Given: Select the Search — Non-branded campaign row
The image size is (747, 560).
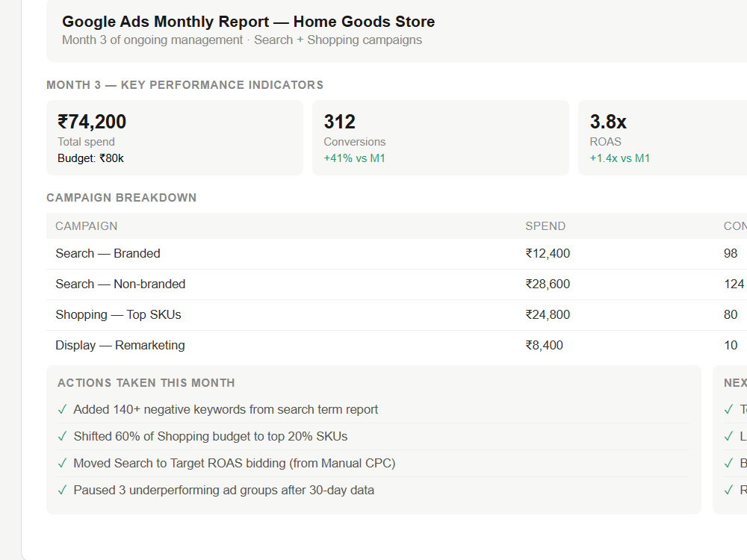Looking at the screenshot, I should coord(397,284).
